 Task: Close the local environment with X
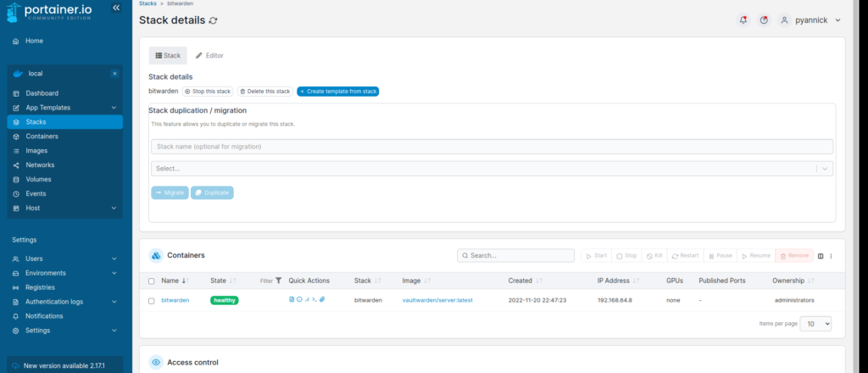coord(114,74)
